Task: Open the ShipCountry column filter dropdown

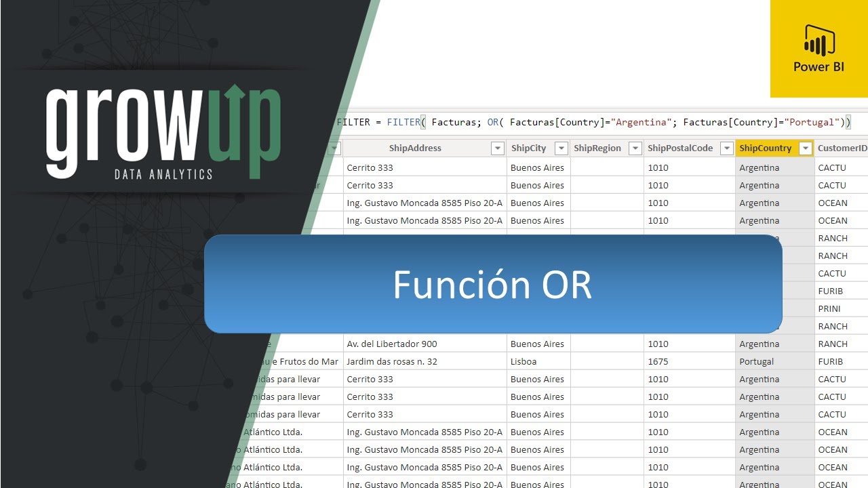Action: coord(806,148)
